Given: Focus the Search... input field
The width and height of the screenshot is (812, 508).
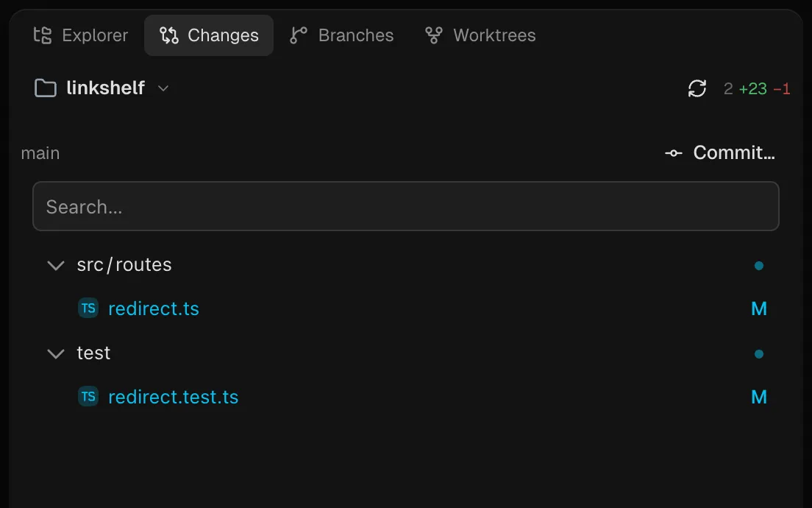Looking at the screenshot, I should coord(406,206).
